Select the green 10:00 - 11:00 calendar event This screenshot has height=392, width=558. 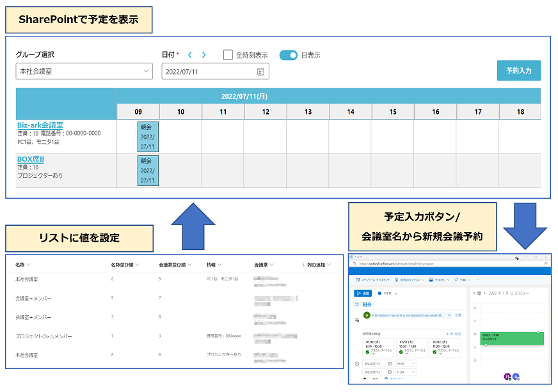(x=511, y=337)
